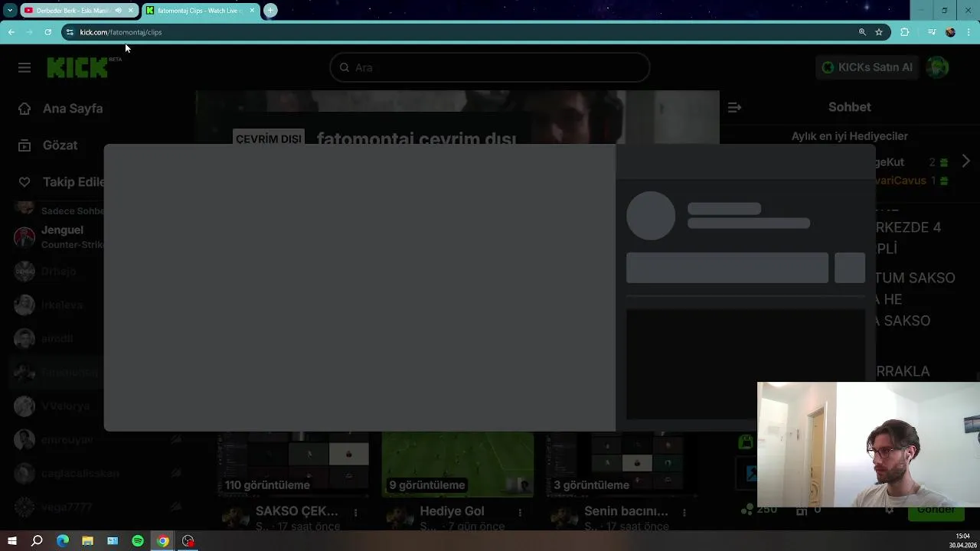Open a new browser tab
The image size is (980, 551).
click(270, 11)
